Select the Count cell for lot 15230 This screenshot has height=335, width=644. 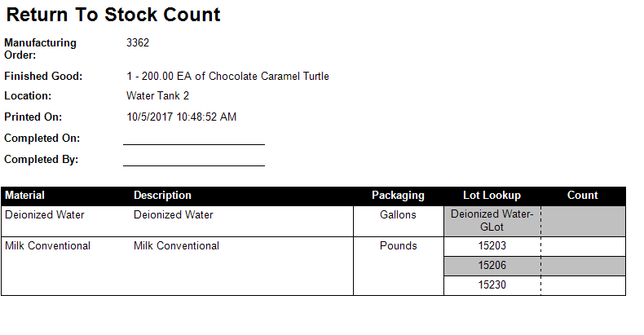(x=583, y=285)
